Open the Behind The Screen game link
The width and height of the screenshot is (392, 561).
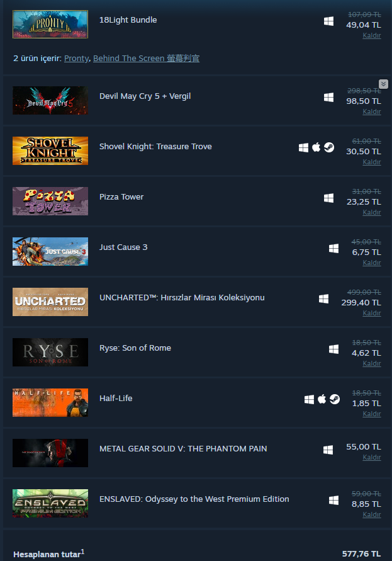[x=146, y=59]
